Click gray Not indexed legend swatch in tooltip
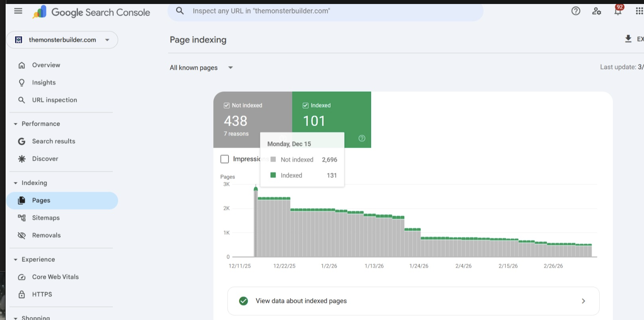The width and height of the screenshot is (644, 320). 273,159
